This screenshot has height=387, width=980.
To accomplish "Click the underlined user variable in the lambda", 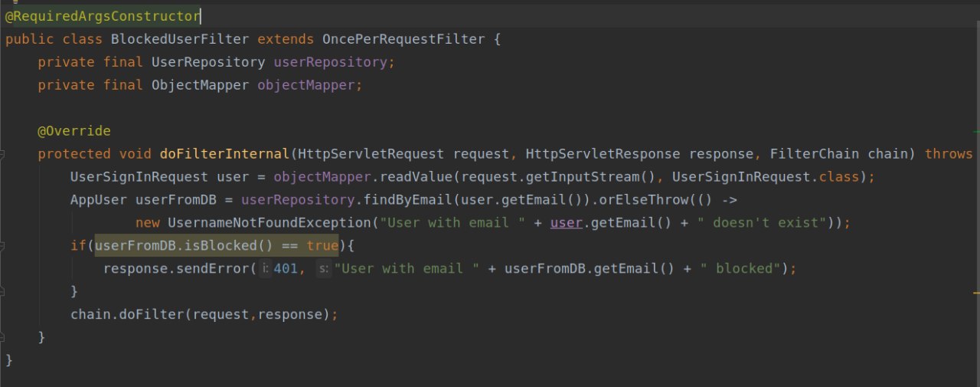I will pos(567,223).
